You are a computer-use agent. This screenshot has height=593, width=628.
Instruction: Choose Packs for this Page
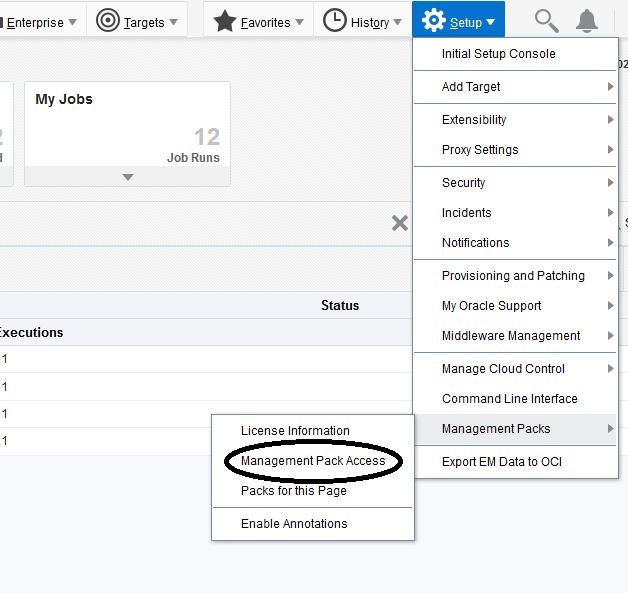click(313, 490)
